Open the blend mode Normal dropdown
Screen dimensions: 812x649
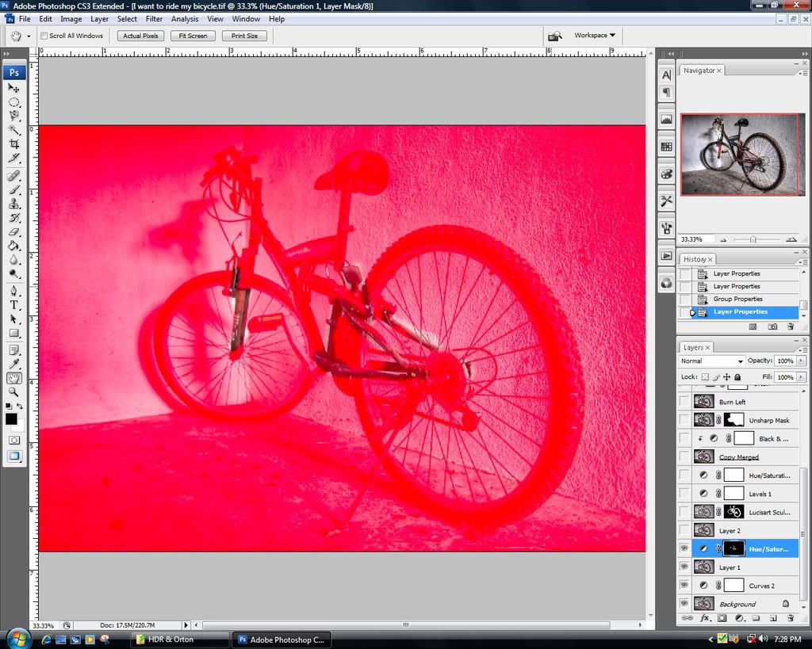[x=711, y=361]
